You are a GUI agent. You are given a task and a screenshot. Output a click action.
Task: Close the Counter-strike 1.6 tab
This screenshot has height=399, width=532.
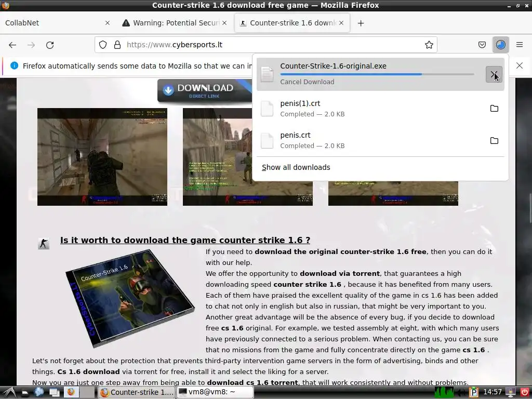tap(341, 23)
